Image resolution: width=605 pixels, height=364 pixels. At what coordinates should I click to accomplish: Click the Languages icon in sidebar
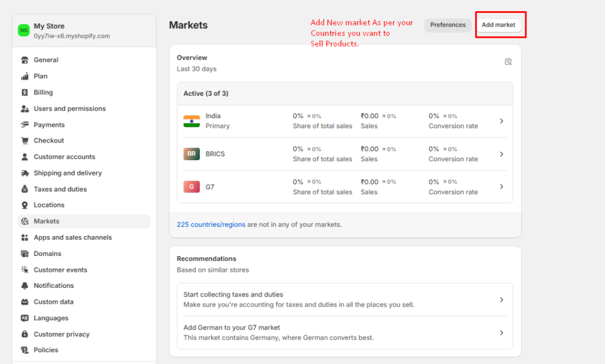(x=25, y=318)
